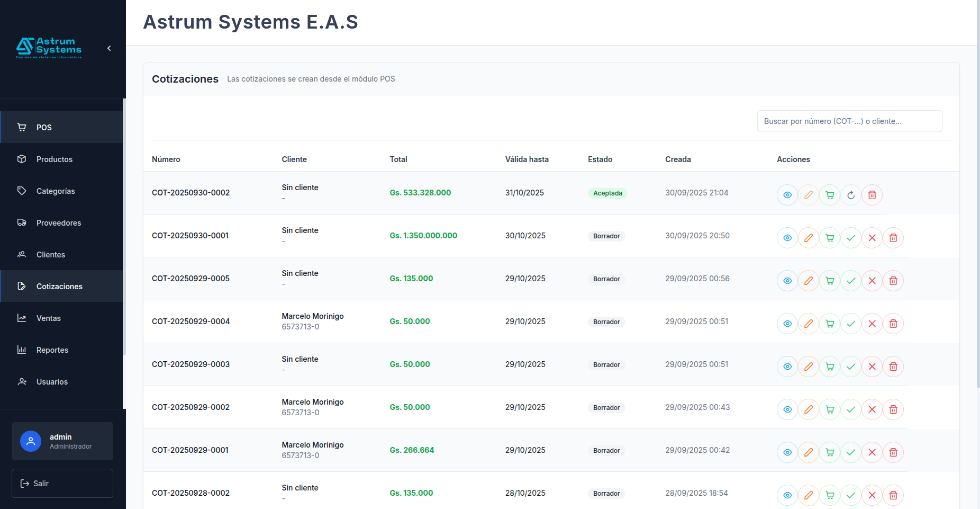This screenshot has width=980, height=509.
Task: Focus the quotation search field
Action: point(849,121)
